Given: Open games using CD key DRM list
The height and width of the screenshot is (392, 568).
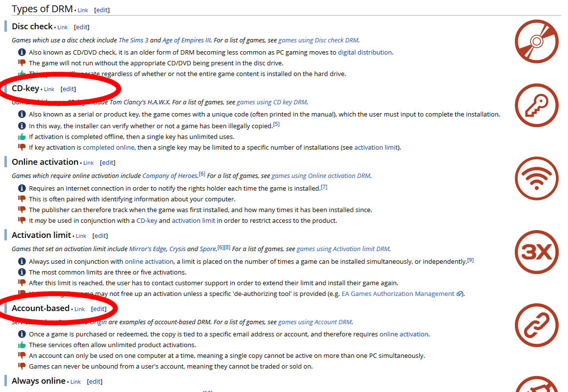Looking at the screenshot, I should pyautogui.click(x=272, y=102).
